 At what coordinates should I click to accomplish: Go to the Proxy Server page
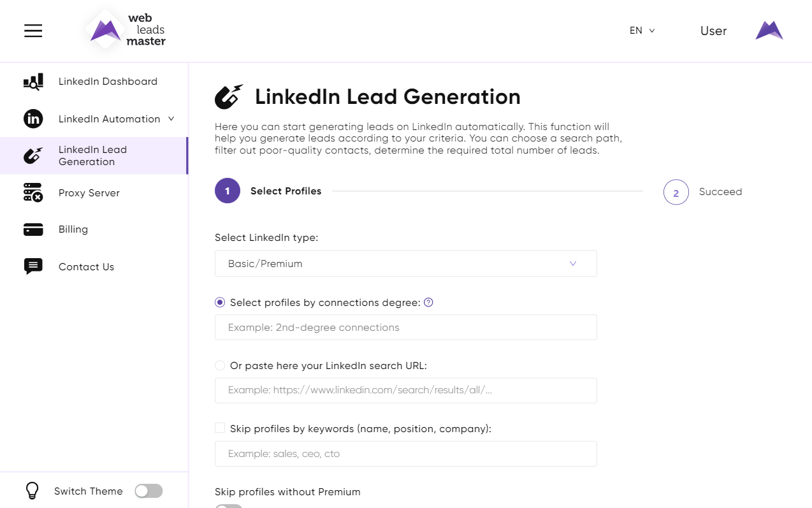(89, 192)
